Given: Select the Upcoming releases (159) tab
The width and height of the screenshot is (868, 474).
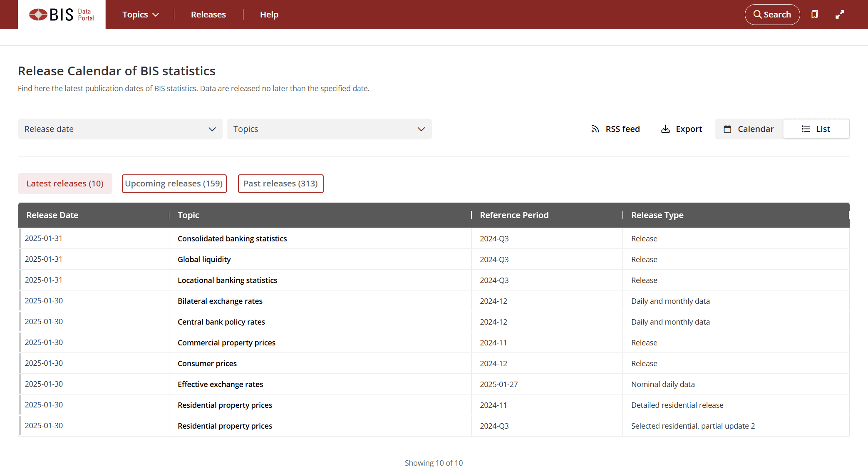Looking at the screenshot, I should pyautogui.click(x=174, y=183).
